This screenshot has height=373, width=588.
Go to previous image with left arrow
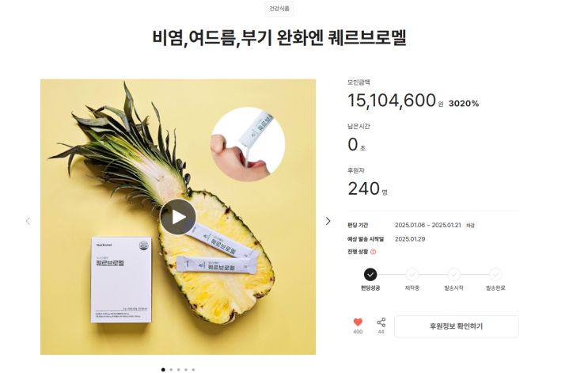[x=28, y=221]
